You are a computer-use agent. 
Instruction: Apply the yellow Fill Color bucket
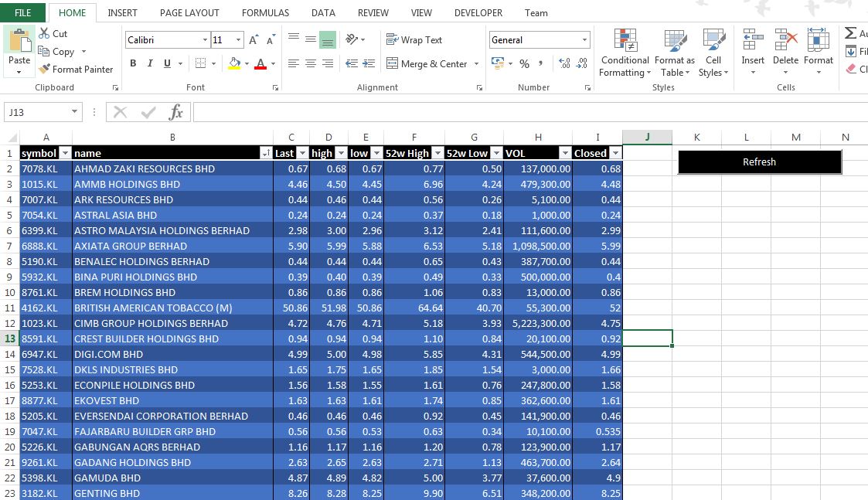(235, 63)
